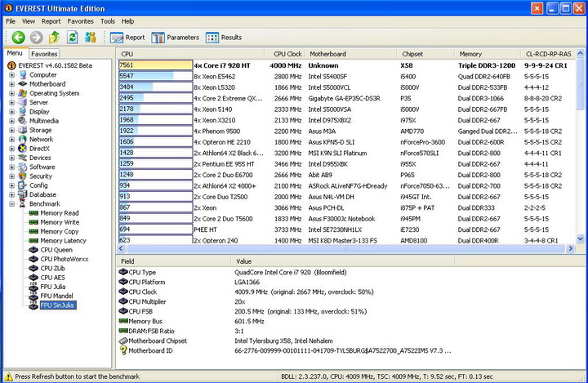This screenshot has width=588, height=383.
Task: Open the File menu
Action: [x=11, y=21]
